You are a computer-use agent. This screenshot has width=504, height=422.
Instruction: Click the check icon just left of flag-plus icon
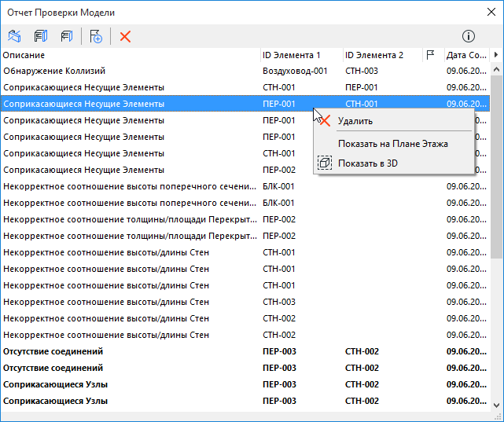pyautogui.click(x=67, y=36)
